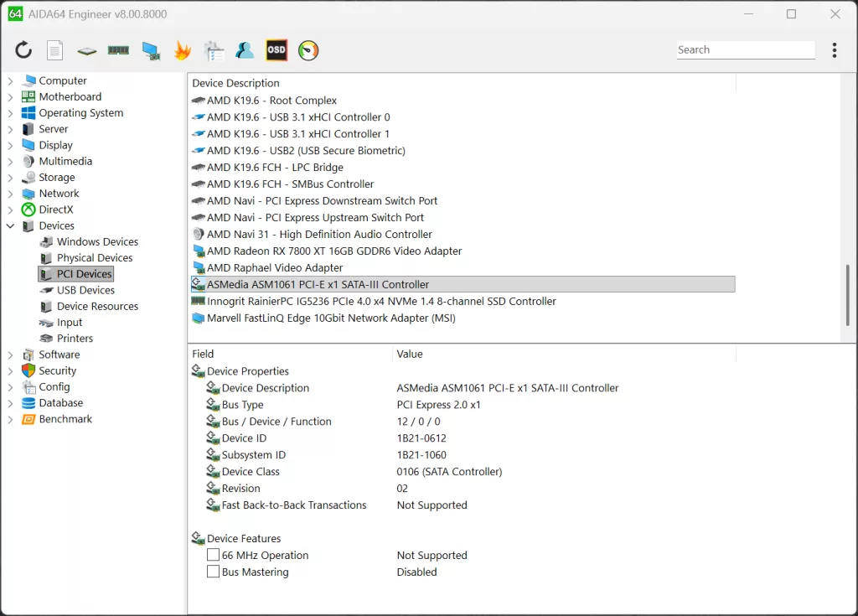Screen dimensions: 858x616
Task: Toggle the Bus Mastering checkbox
Action: 213,572
